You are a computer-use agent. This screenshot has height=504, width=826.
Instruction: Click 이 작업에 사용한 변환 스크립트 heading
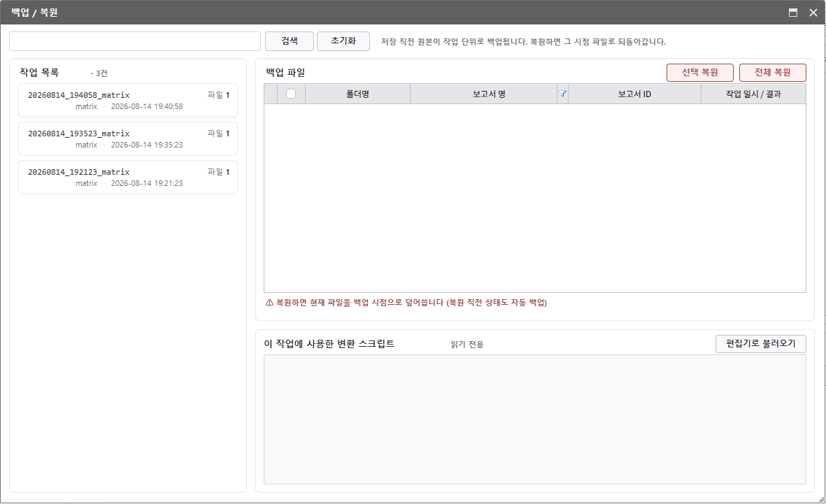(329, 344)
